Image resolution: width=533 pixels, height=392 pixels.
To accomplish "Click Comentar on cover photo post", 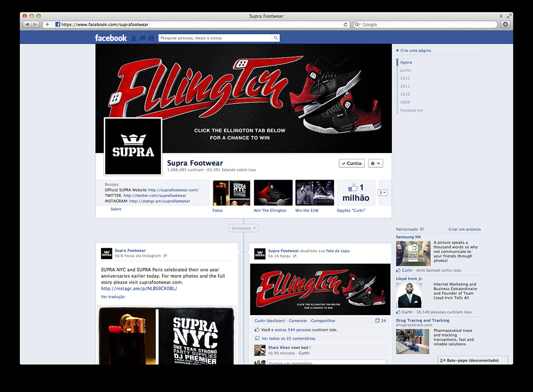I will [298, 321].
